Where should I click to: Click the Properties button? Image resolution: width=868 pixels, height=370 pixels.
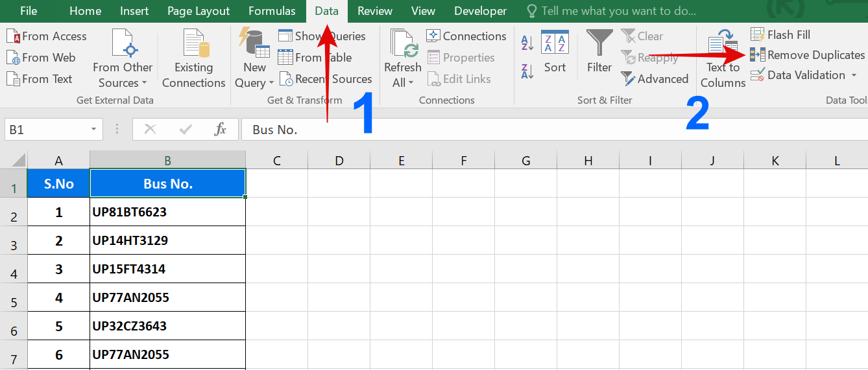461,58
